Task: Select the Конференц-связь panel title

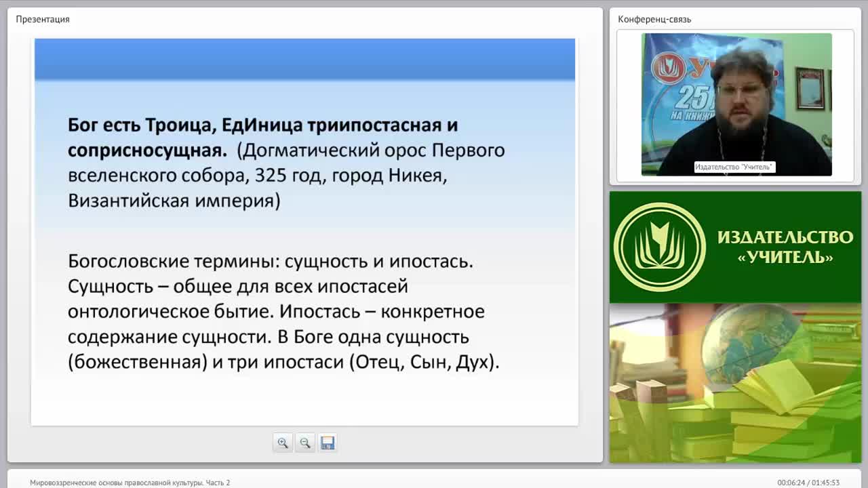Action: tap(654, 19)
